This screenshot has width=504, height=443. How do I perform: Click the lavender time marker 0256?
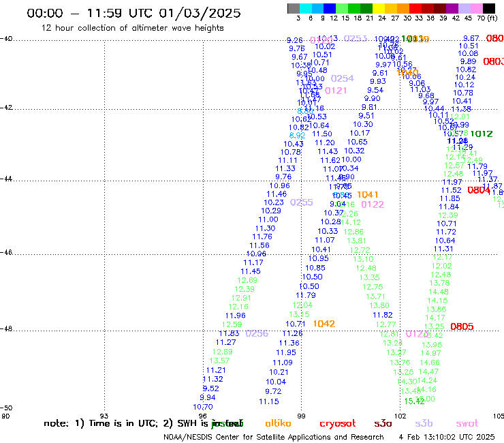[257, 334]
